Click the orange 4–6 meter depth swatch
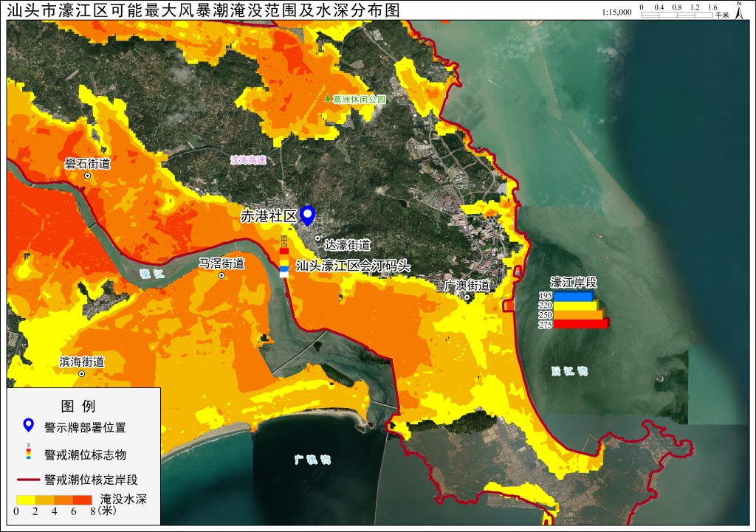Viewport: 756px width, 532px height. 63,500
